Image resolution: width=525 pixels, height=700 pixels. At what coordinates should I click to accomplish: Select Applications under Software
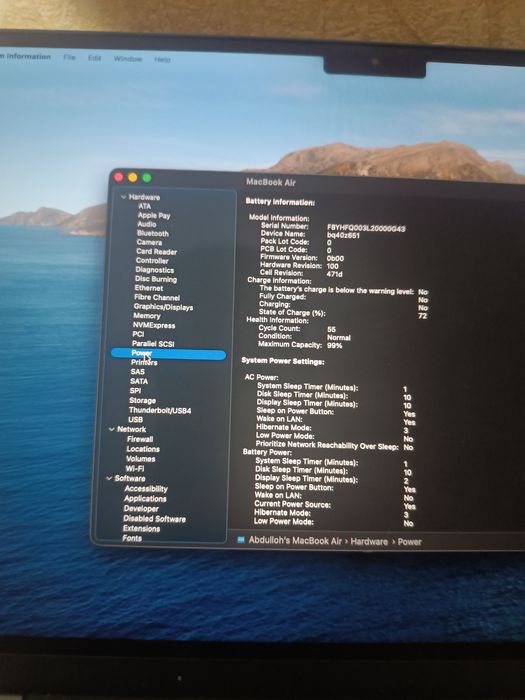[145, 499]
